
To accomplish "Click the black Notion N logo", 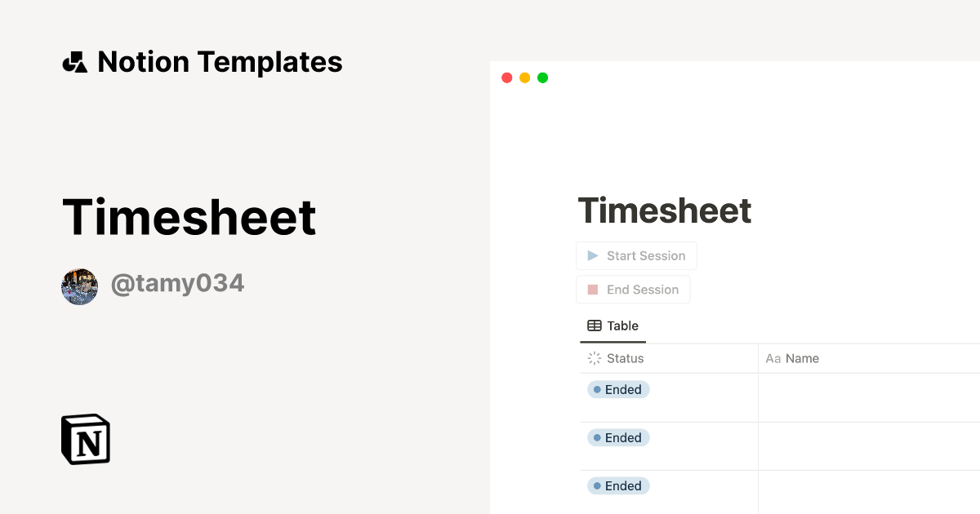I will pos(84,439).
